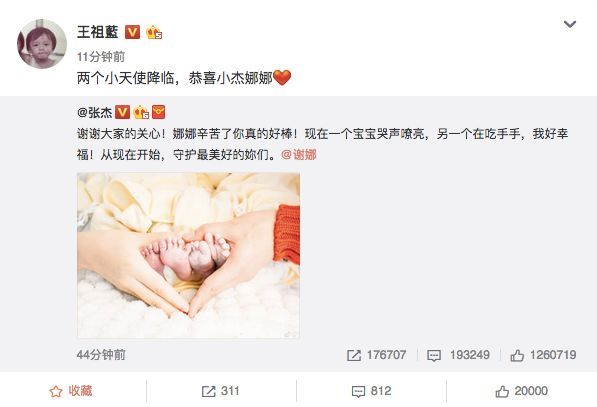Open the comments showing 812

click(x=371, y=391)
